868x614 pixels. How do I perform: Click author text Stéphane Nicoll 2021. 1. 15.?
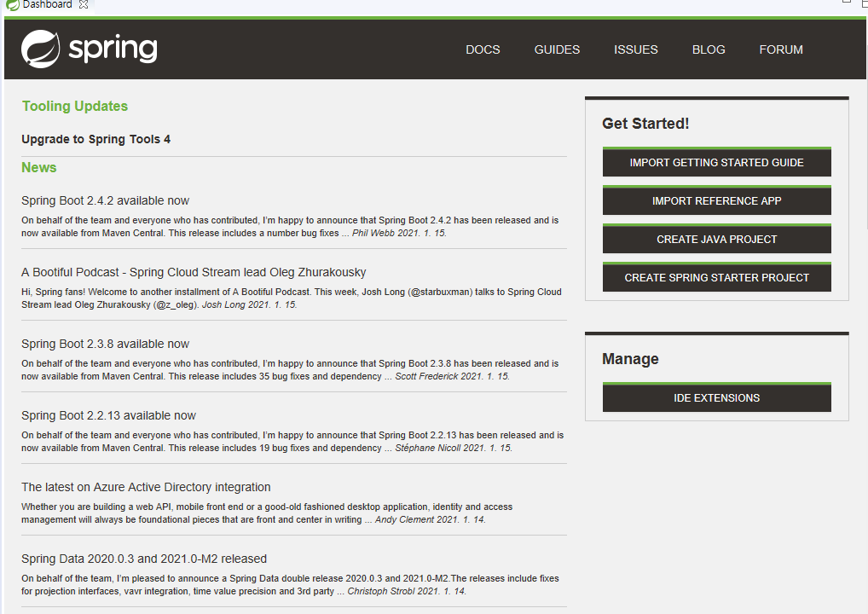point(454,448)
